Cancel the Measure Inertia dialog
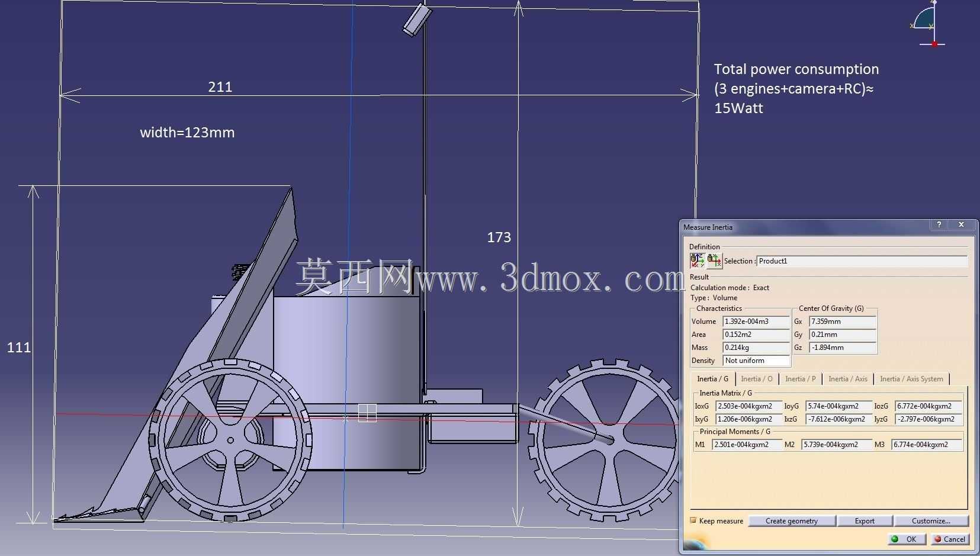This screenshot has width=980, height=556. (x=949, y=539)
